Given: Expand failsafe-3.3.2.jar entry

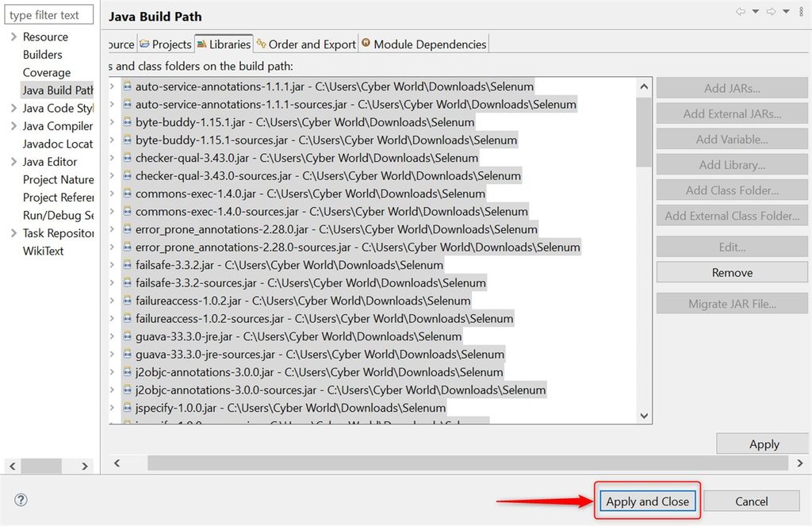Looking at the screenshot, I should pos(112,265).
